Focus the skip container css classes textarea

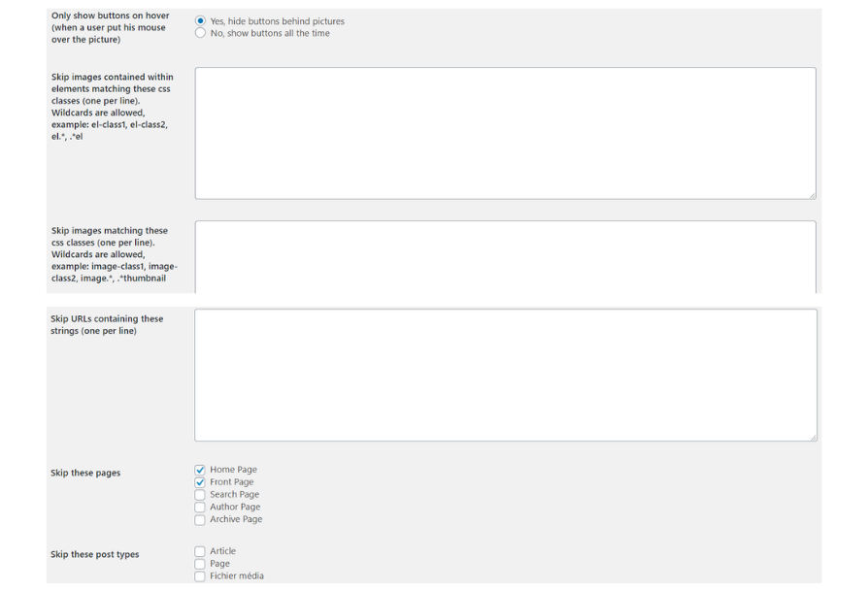click(506, 133)
